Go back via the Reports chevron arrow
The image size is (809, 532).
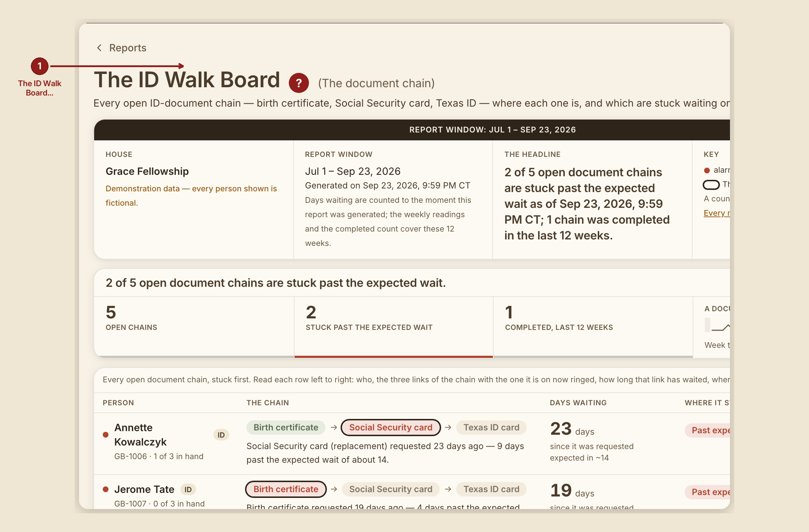pyautogui.click(x=100, y=48)
